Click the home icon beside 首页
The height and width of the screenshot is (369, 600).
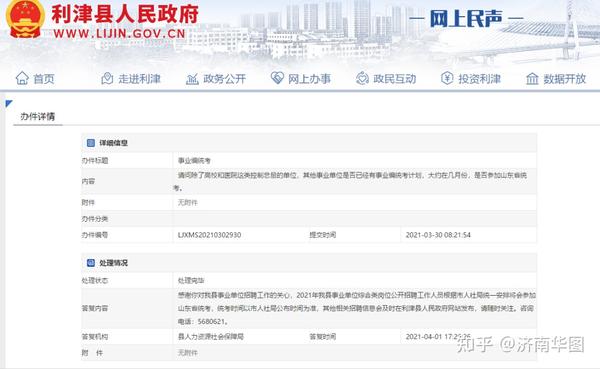(x=22, y=78)
